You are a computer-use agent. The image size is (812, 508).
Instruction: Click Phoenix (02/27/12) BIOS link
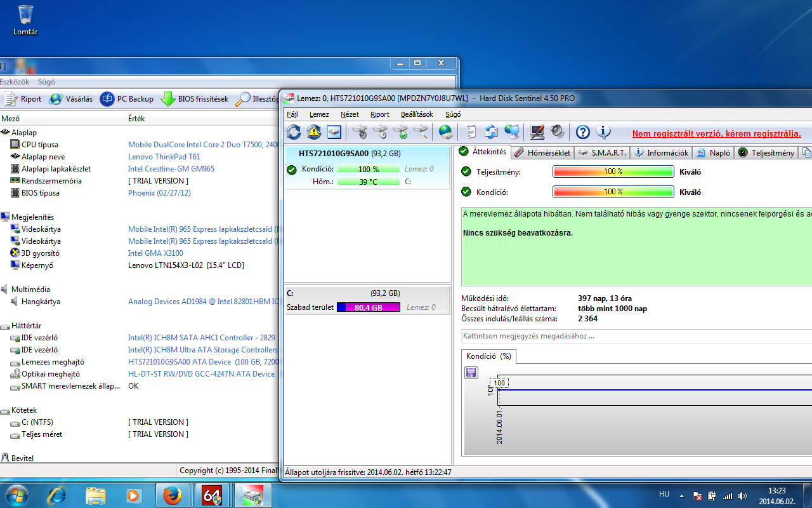(x=159, y=193)
